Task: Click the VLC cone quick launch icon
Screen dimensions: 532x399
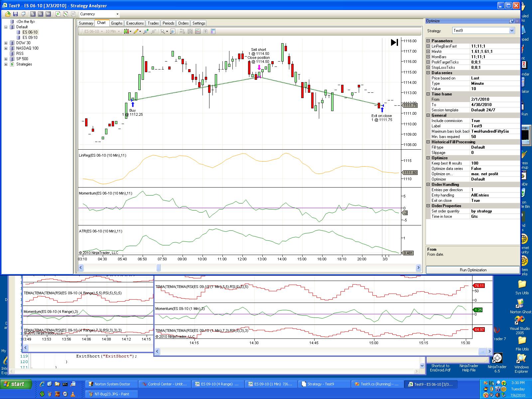Action: coord(73,394)
